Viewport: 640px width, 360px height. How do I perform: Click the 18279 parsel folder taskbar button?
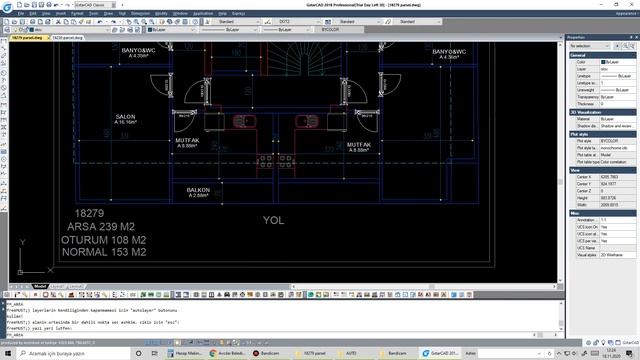click(x=311, y=353)
